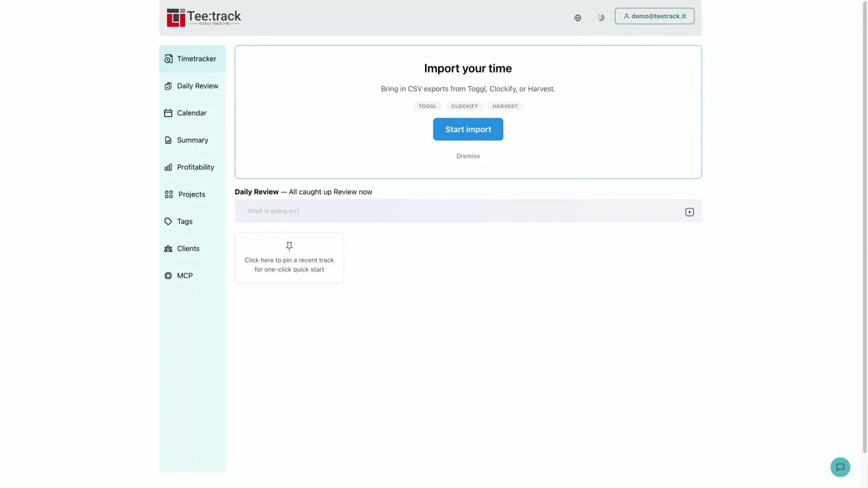Open the chat support bubble
868x488 pixels.
point(840,467)
